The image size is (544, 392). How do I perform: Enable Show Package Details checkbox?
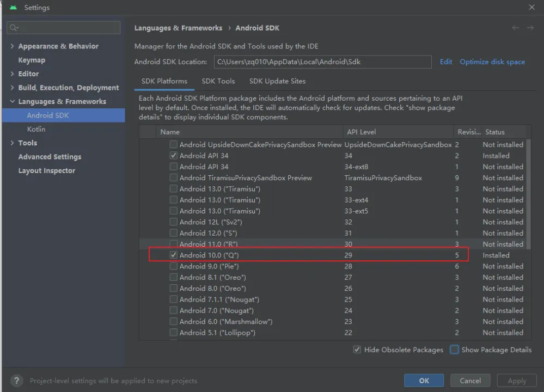pyautogui.click(x=455, y=350)
